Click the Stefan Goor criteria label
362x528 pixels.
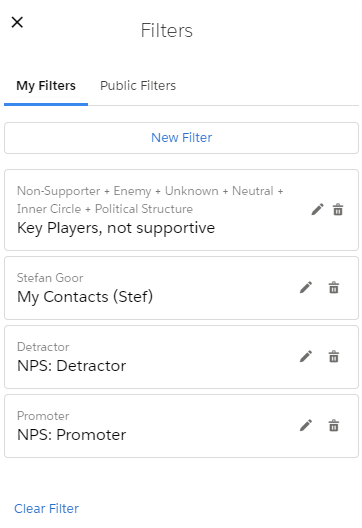[x=50, y=278]
